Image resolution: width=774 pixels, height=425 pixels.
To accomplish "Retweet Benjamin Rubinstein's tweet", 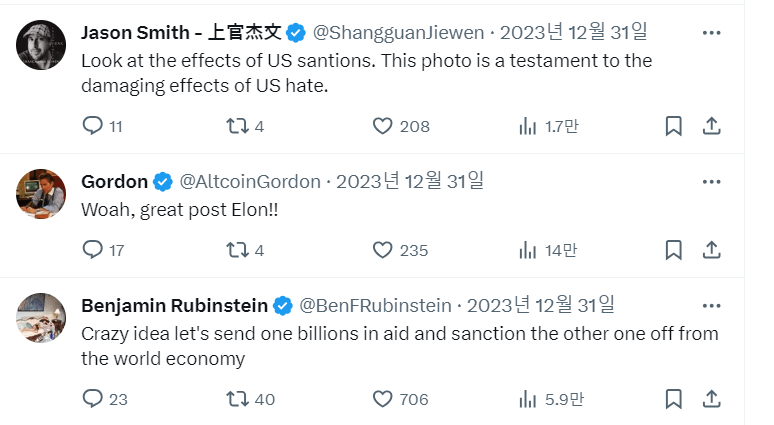I will [237, 399].
